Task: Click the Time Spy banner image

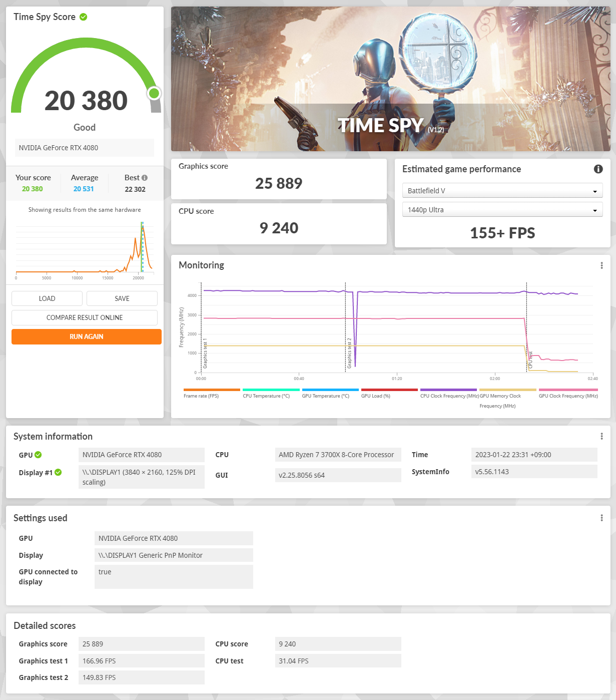Action: [390, 79]
